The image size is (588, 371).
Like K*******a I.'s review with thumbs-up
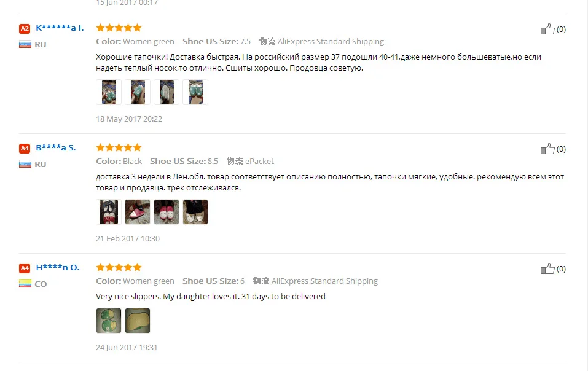[547, 29]
